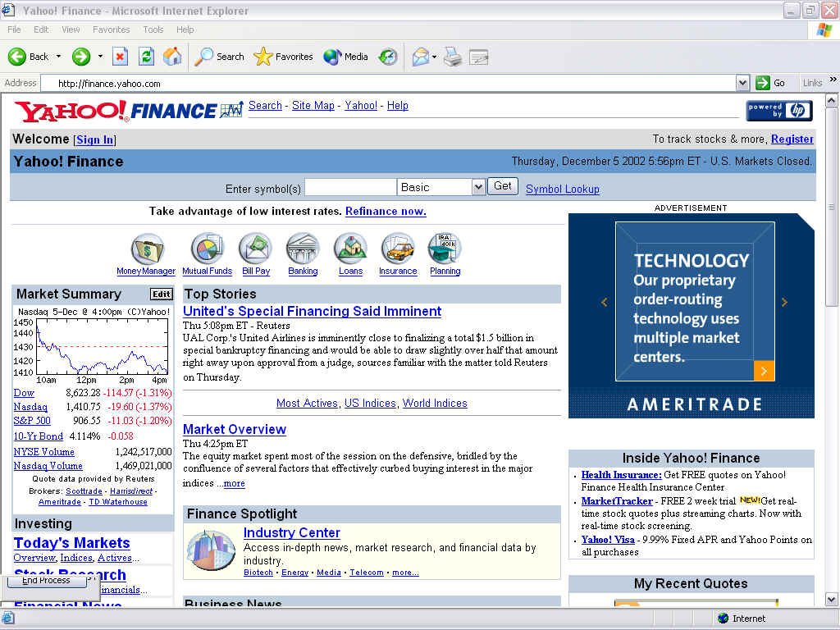Click the Refinance now link
This screenshot has height=630, width=840.
pos(386,211)
